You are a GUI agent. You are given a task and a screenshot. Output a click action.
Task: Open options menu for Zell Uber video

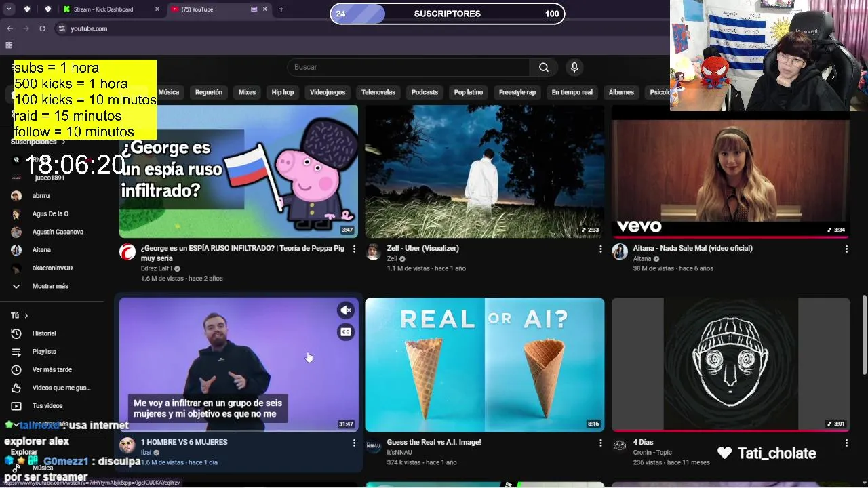coord(600,249)
